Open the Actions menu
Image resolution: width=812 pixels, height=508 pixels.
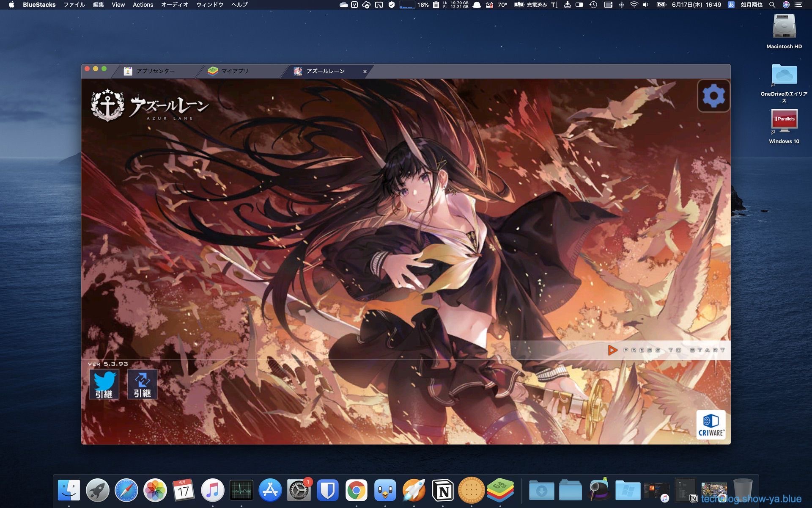pyautogui.click(x=143, y=5)
